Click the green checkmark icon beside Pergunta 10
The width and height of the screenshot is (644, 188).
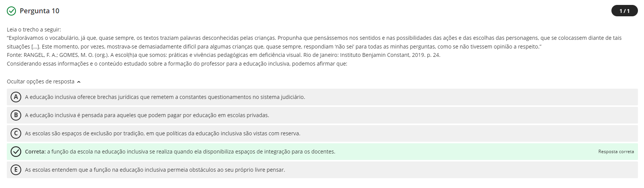pos(12,11)
